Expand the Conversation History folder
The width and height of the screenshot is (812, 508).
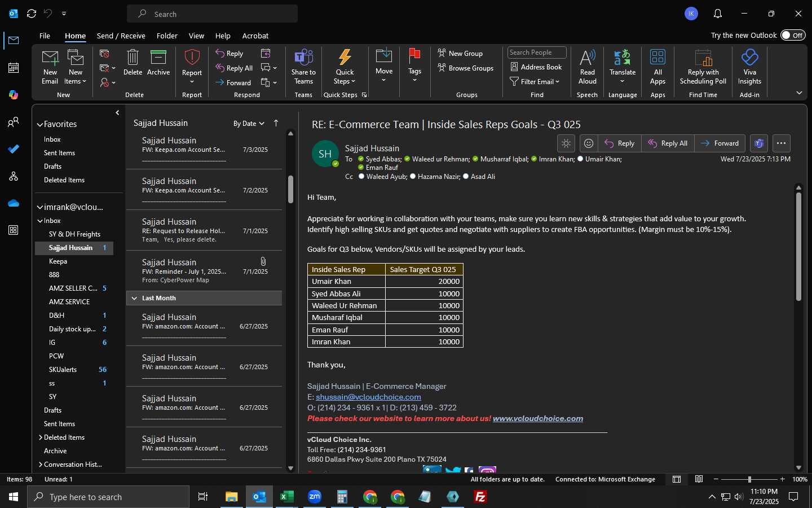click(41, 465)
